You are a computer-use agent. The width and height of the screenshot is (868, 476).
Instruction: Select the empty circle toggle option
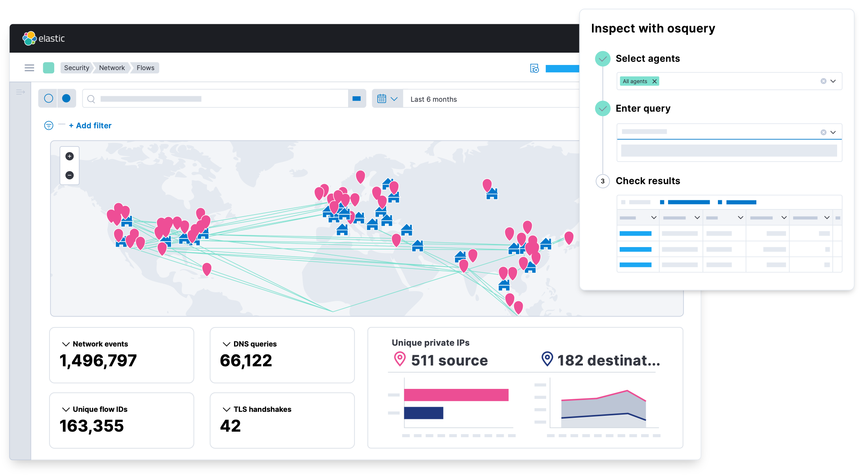(x=48, y=98)
